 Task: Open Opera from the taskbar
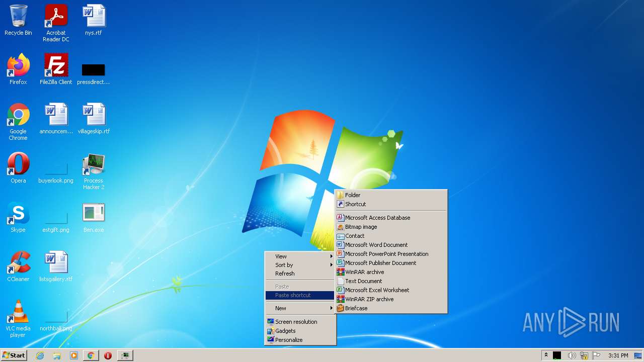(x=108, y=355)
